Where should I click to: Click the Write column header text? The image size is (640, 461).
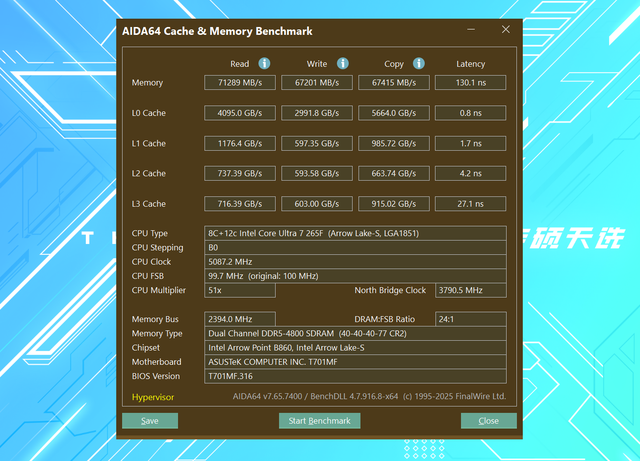point(317,64)
